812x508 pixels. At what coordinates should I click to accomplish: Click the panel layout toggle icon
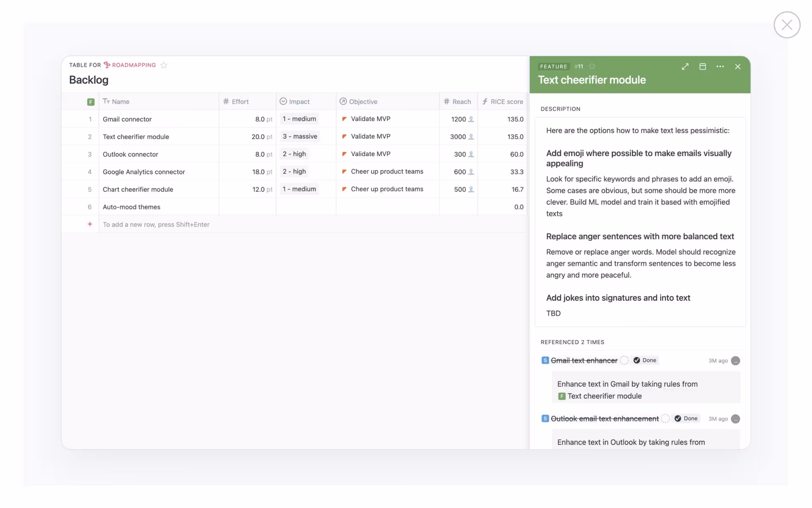coord(702,66)
